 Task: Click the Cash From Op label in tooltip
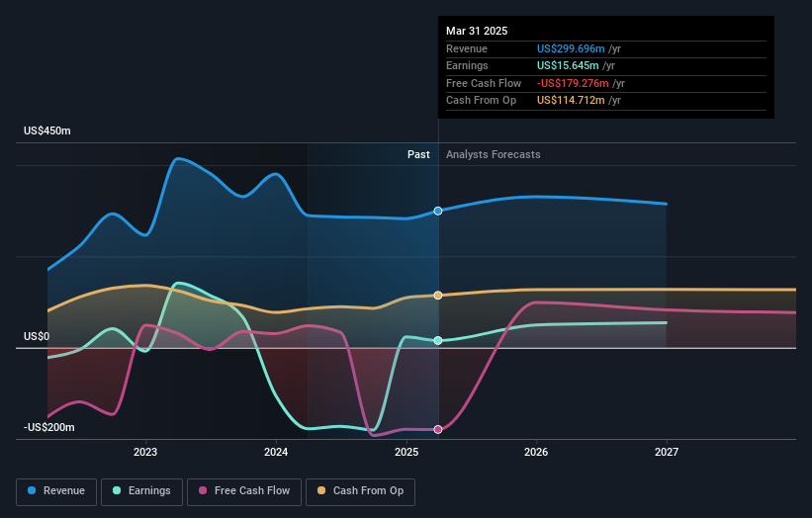click(x=481, y=101)
